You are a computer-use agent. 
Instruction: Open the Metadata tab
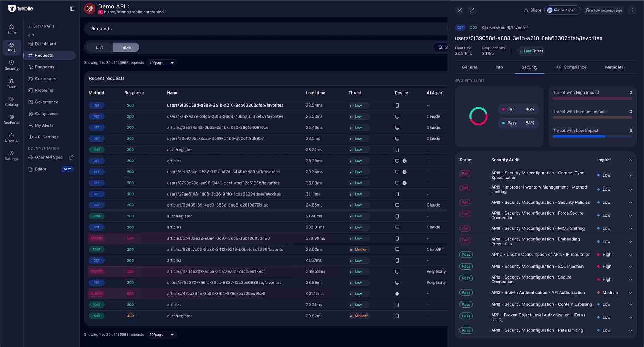tap(614, 67)
